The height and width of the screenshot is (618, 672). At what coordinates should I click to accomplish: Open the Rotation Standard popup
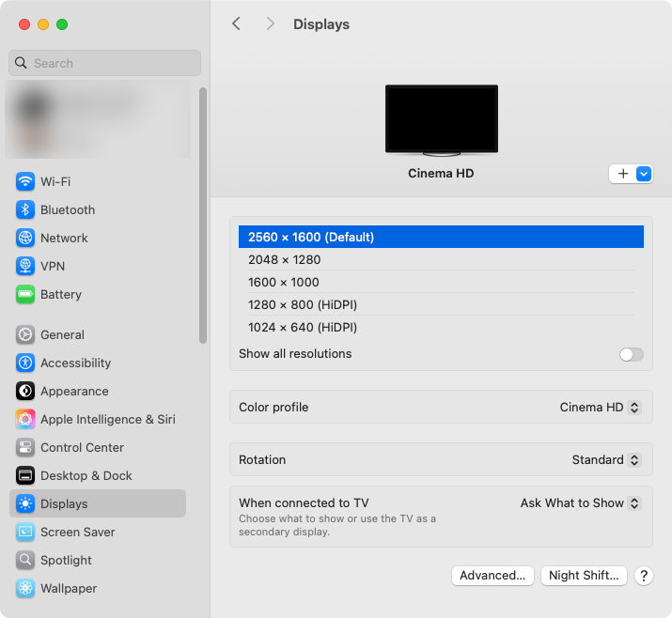(x=606, y=460)
